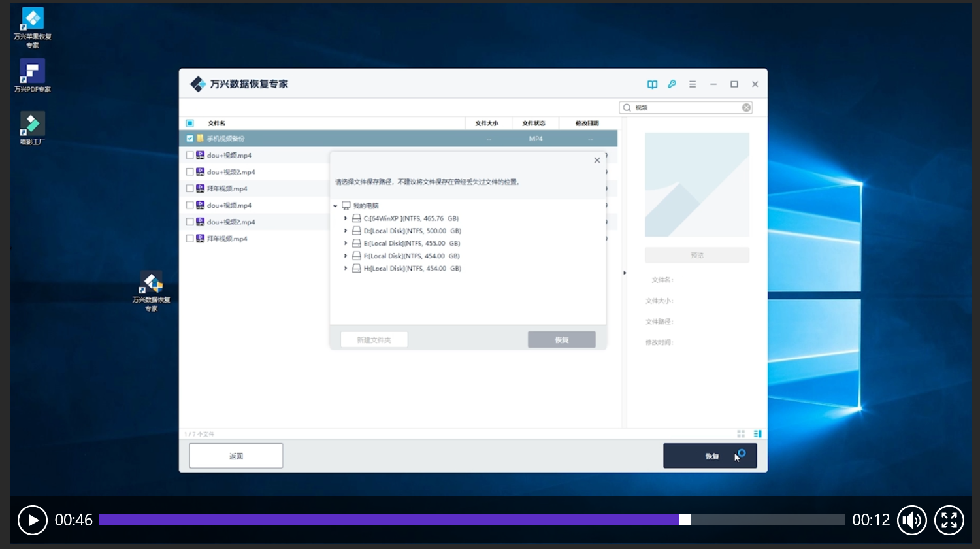The height and width of the screenshot is (549, 980).
Task: Open the hamburger menu in title bar
Action: click(x=693, y=84)
